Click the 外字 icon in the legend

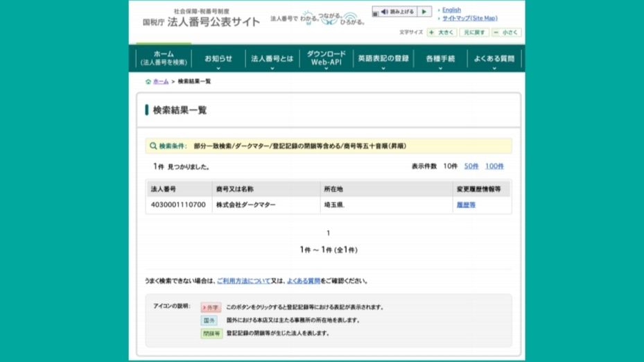coord(211,307)
